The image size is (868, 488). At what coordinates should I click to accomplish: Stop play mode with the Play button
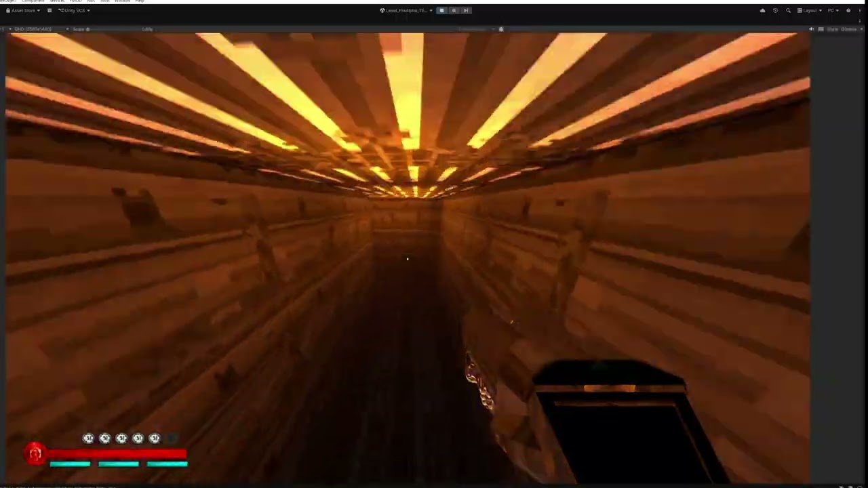point(441,10)
